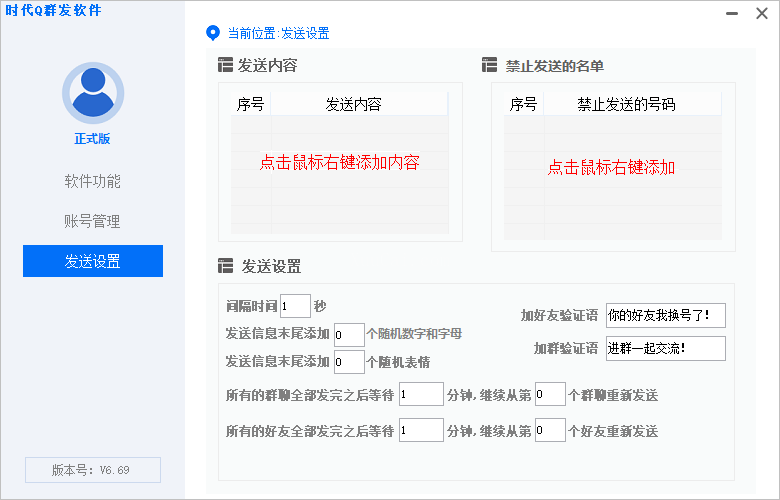This screenshot has height=500, width=780.
Task: Close the application window
Action: 761,13
